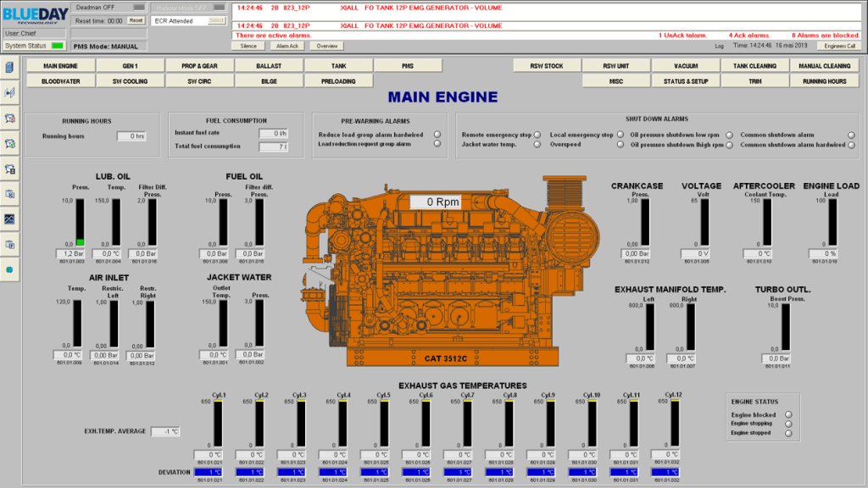Image resolution: width=868 pixels, height=488 pixels.
Task: Open the RSW STOCK page
Action: pyautogui.click(x=547, y=66)
